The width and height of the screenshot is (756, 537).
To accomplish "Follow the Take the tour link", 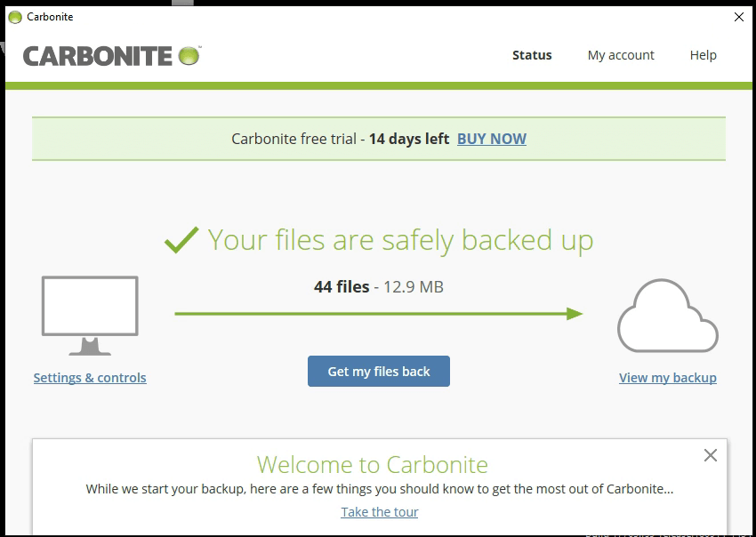I will [380, 512].
